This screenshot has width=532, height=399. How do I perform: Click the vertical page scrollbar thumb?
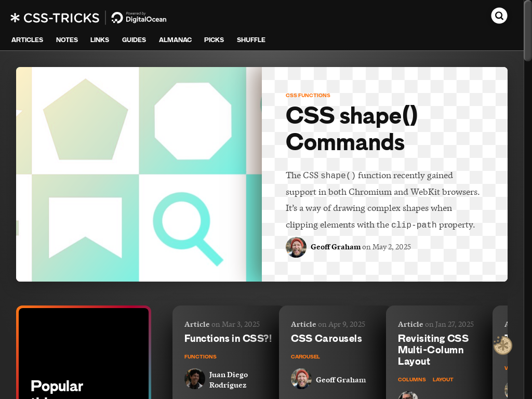[528, 31]
